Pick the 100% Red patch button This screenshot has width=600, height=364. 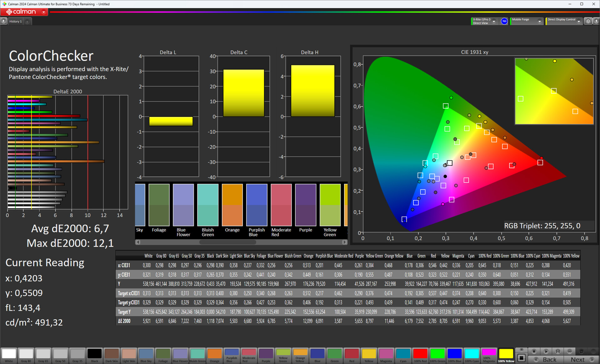pos(420,355)
